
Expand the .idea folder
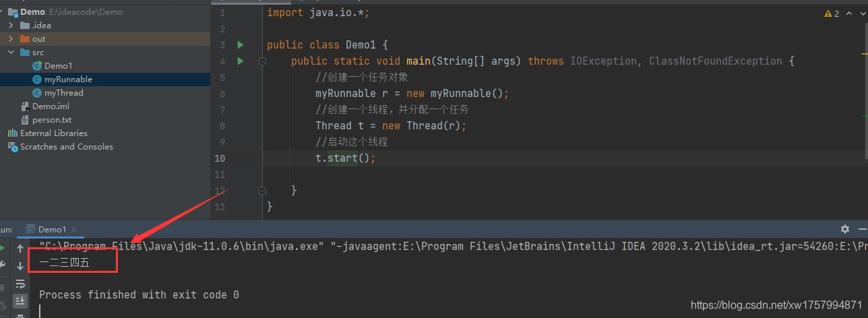(11, 26)
